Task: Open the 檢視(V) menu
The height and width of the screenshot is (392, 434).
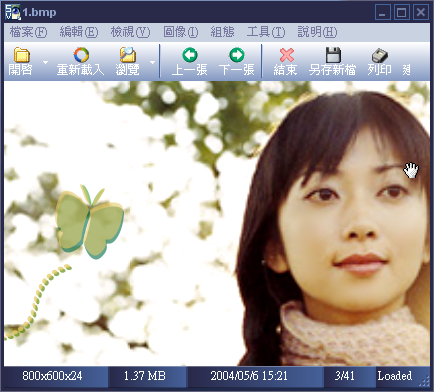Action: tap(130, 32)
